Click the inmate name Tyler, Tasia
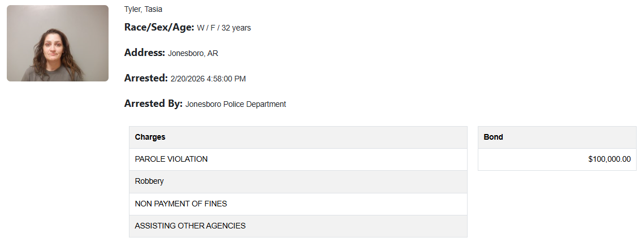The image size is (644, 246). click(x=143, y=9)
